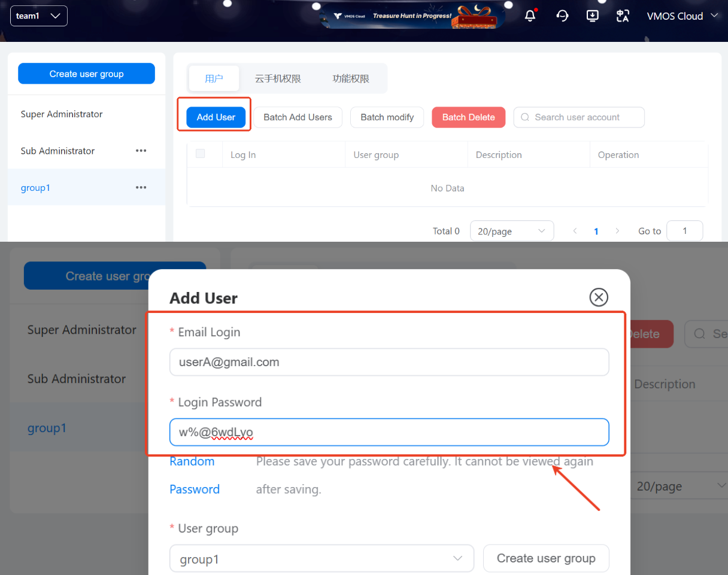728x575 pixels.
Task: Click the customer support headset icon
Action: (562, 16)
